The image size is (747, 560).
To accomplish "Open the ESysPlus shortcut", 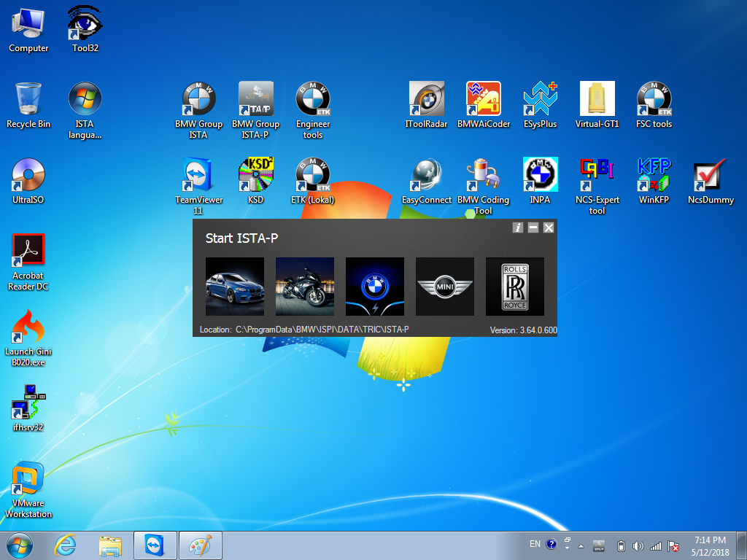I will 541,105.
